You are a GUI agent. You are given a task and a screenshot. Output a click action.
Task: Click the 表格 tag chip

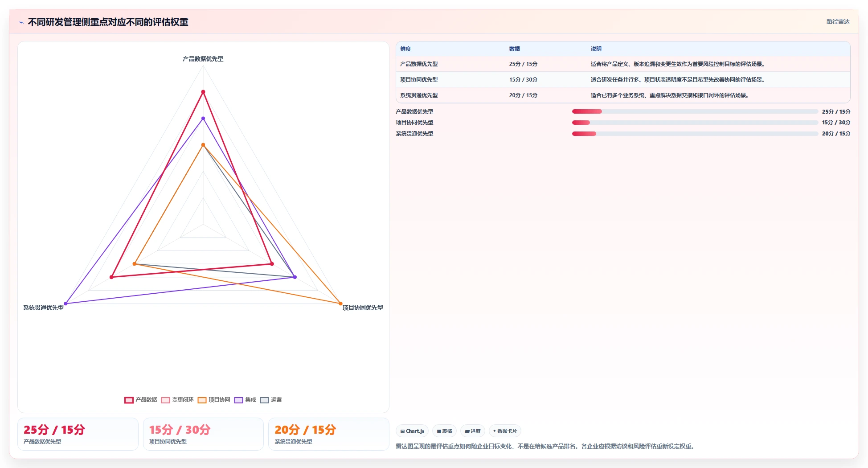tap(444, 431)
